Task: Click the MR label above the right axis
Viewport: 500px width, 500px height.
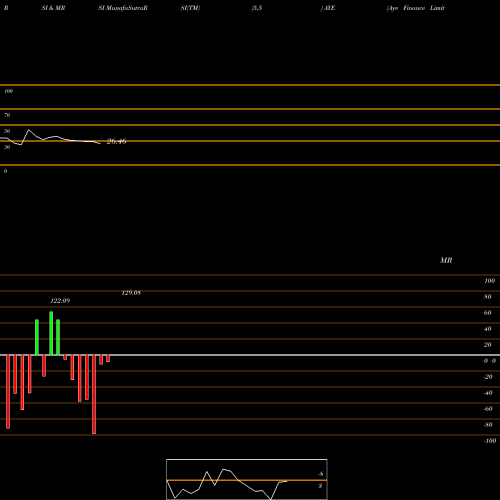Action: pos(446,260)
